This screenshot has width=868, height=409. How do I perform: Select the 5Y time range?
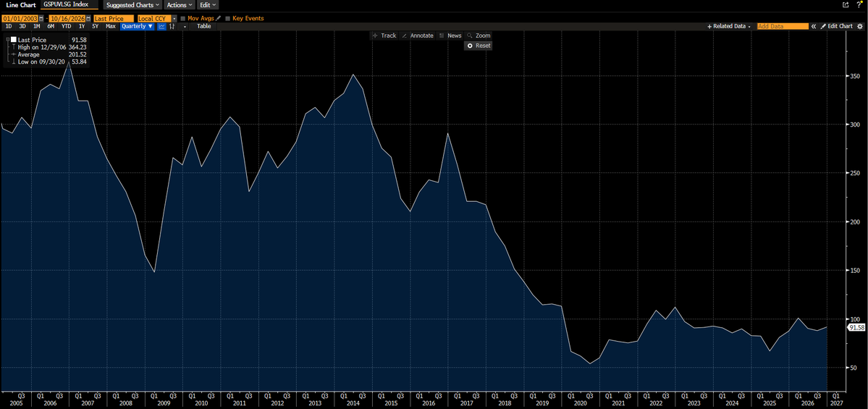(96, 26)
